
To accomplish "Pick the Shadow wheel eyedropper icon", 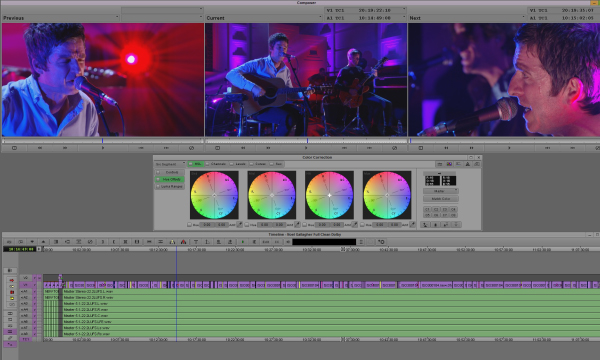I will [240, 225].
